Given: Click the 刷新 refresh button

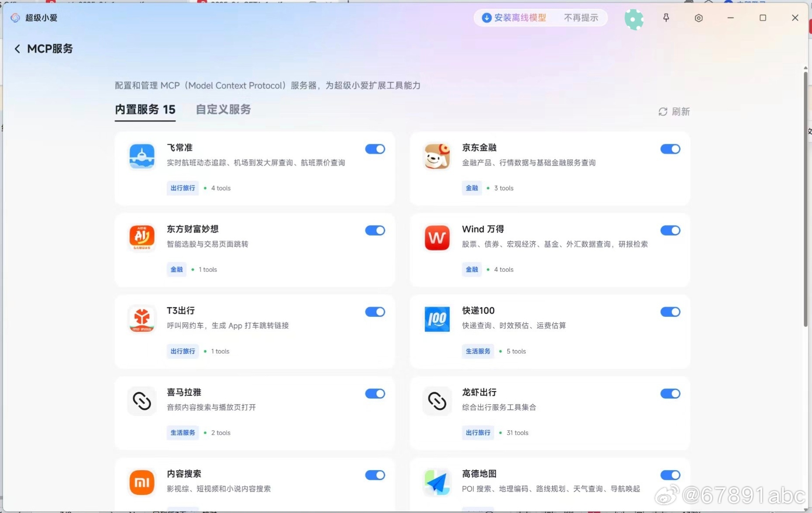Looking at the screenshot, I should [x=674, y=112].
